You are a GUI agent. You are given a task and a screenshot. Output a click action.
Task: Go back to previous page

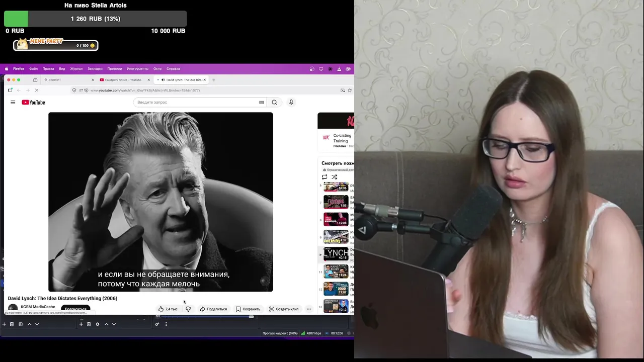click(19, 90)
